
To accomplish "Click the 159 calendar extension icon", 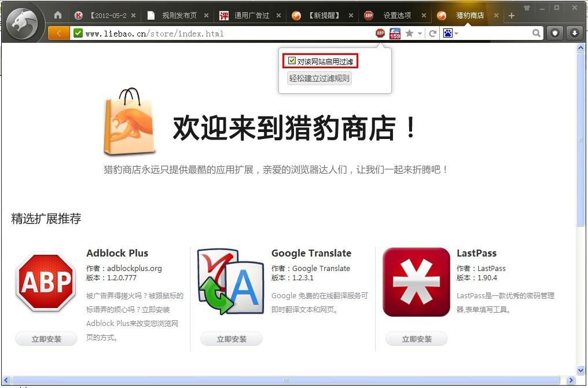I will pos(395,33).
